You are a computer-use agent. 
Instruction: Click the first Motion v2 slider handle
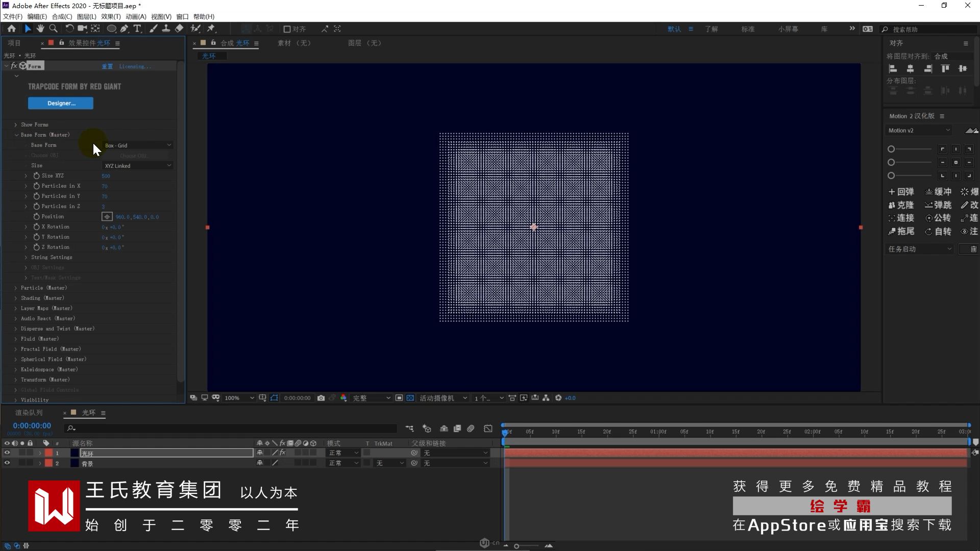point(891,149)
